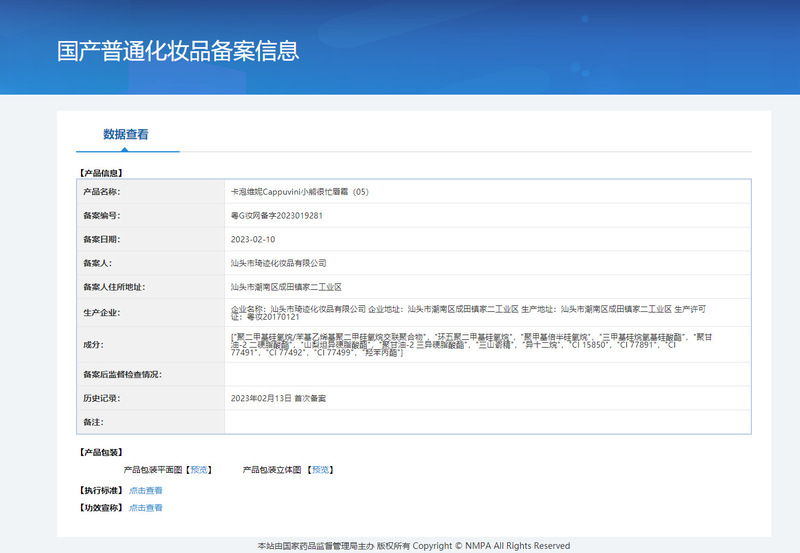The image size is (800, 553).
Task: Click the 【产品包装】 section heading
Action: coord(100,452)
